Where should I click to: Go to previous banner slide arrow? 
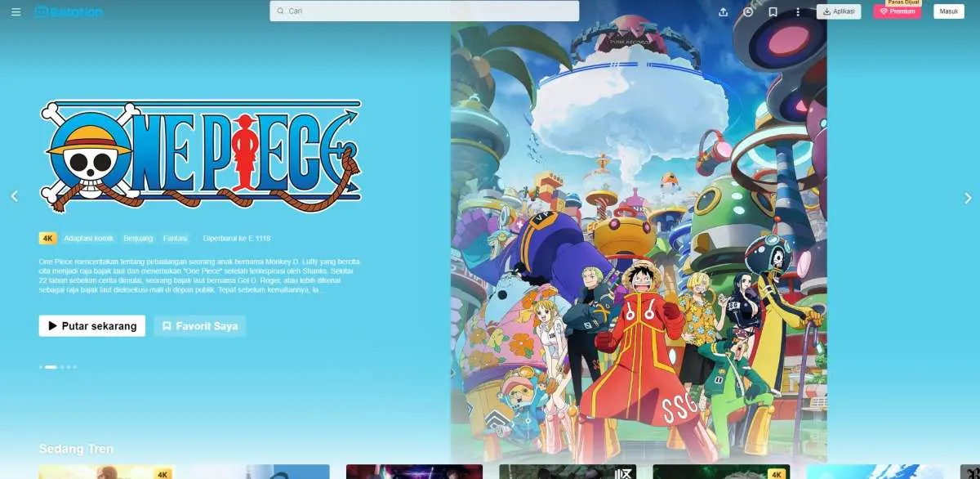pyautogui.click(x=14, y=196)
